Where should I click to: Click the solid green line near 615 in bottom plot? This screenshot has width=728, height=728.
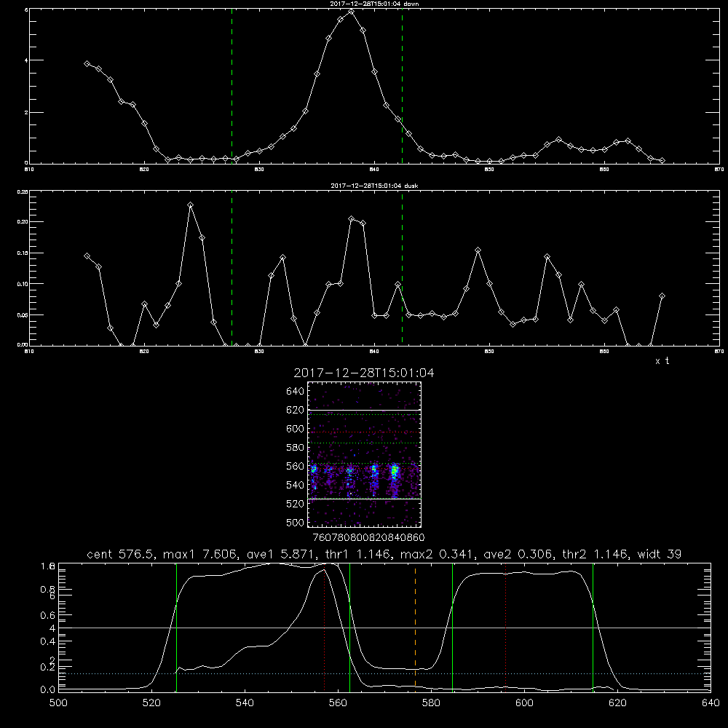593,627
